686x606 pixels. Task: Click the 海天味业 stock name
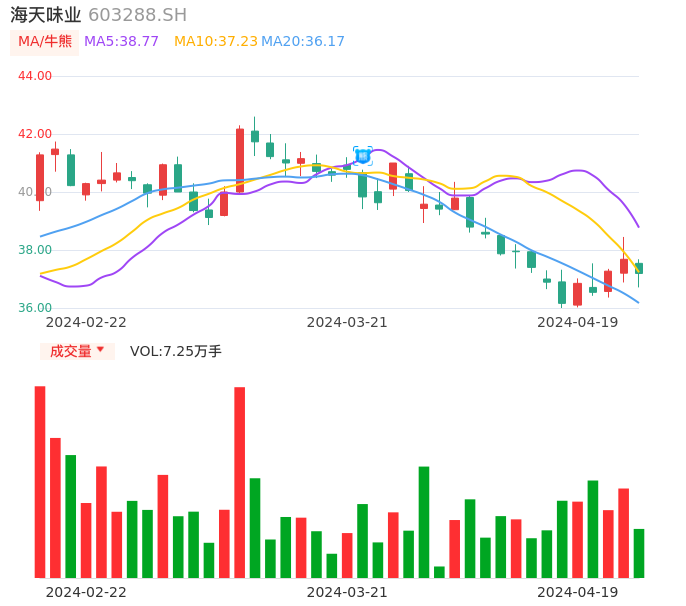tap(46, 15)
